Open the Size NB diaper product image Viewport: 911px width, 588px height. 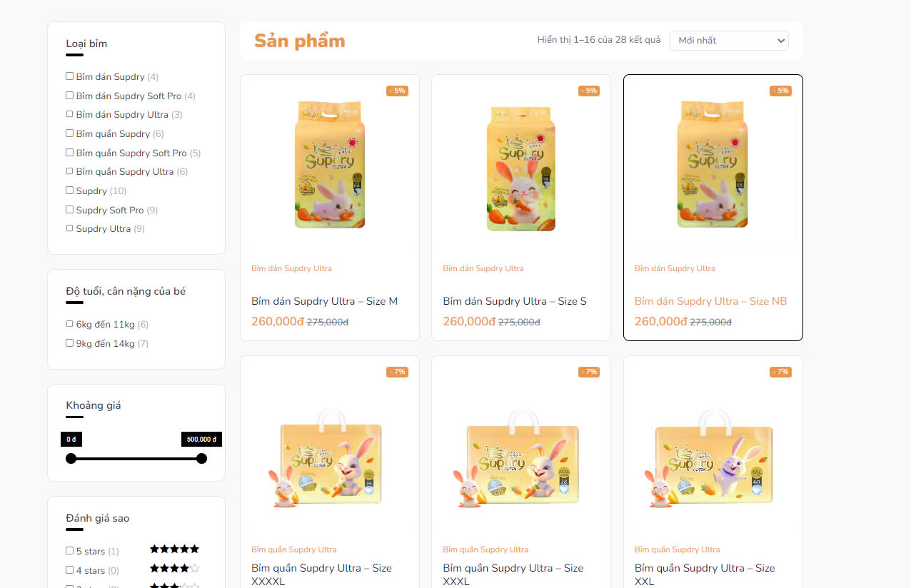pos(713,165)
